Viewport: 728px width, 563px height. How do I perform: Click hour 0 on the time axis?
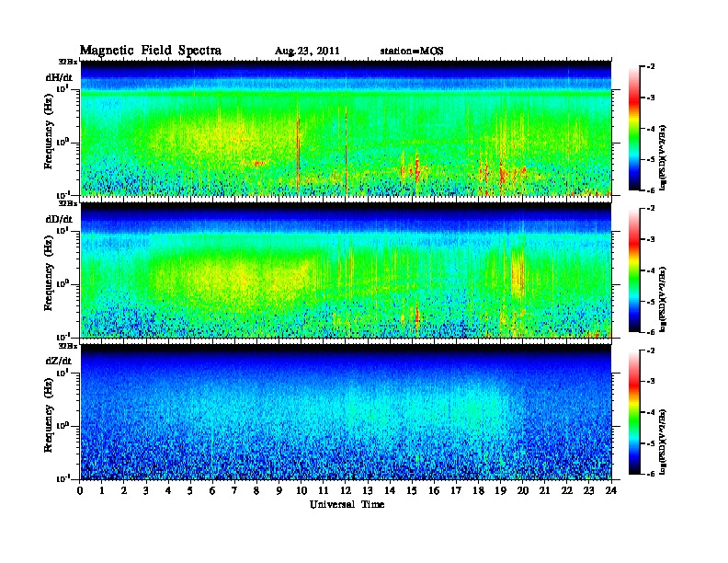click(x=80, y=491)
